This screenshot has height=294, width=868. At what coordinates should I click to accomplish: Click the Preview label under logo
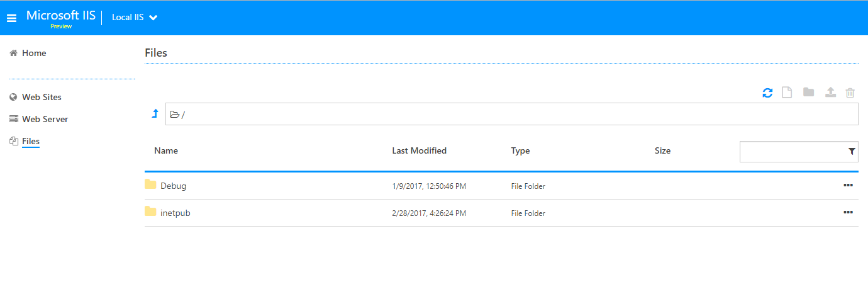click(x=61, y=26)
